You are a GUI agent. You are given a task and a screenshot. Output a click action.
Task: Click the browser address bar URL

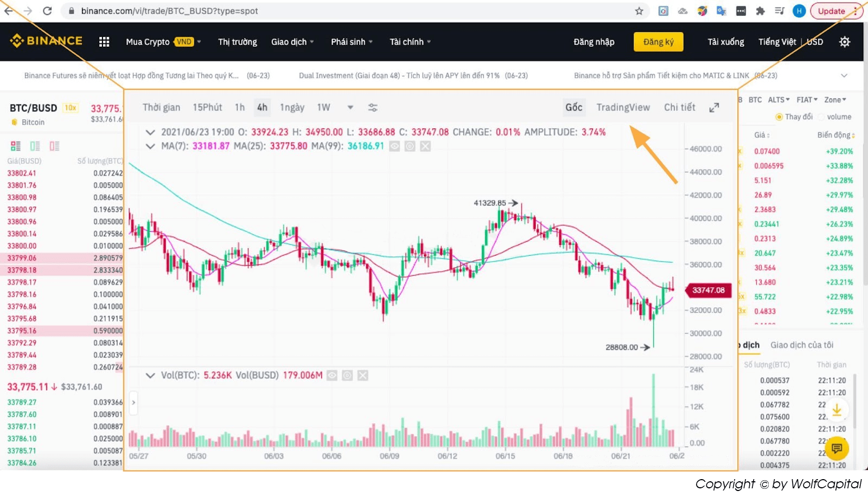coord(169,11)
